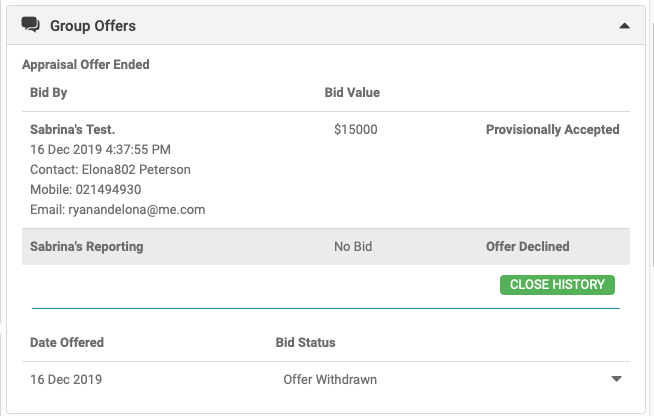Click the Bid Status column header
Screen dimensions: 654x416
coord(305,342)
